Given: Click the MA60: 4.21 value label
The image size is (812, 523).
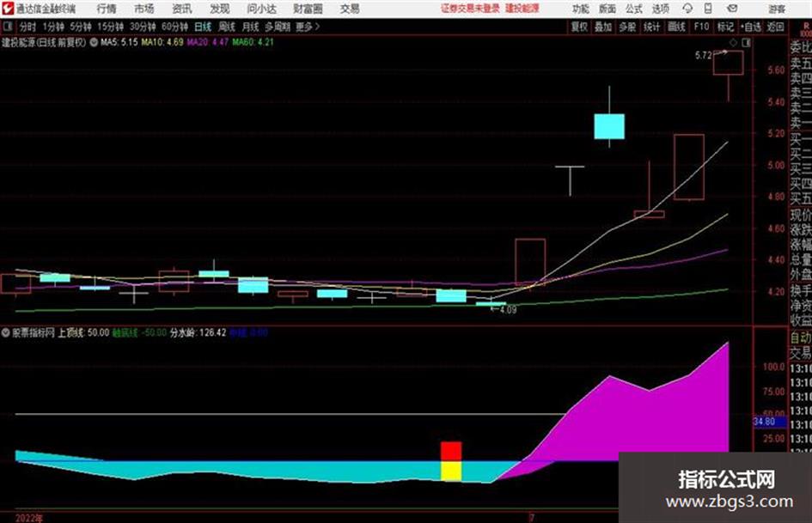Looking at the screenshot, I should point(253,42).
